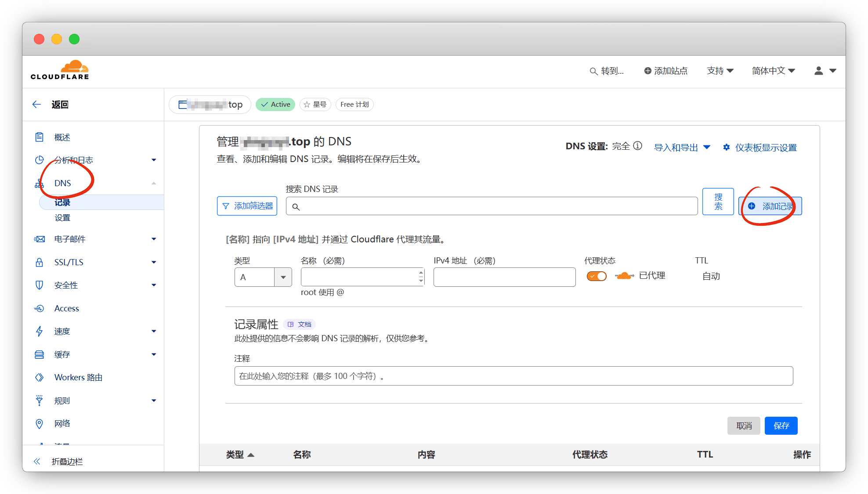The height and width of the screenshot is (494, 868).
Task: Click the back arrow icon in sidebar
Action: [37, 105]
